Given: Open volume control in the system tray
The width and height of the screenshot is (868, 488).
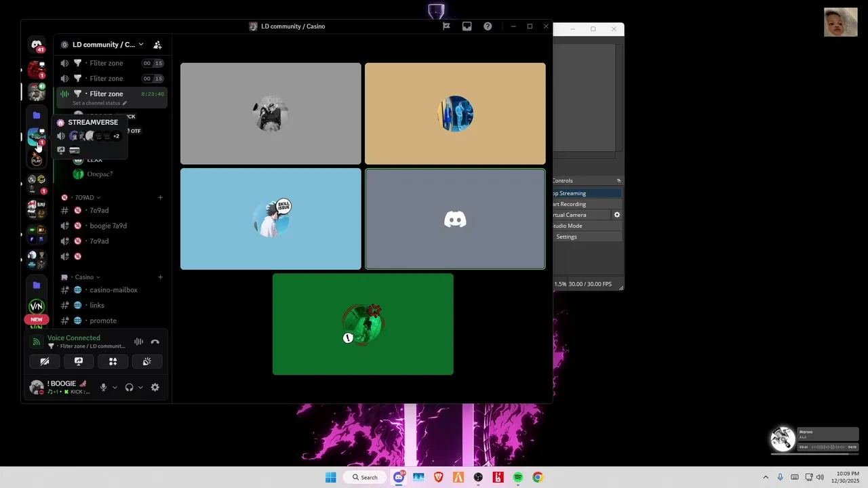Looking at the screenshot, I should (821, 477).
